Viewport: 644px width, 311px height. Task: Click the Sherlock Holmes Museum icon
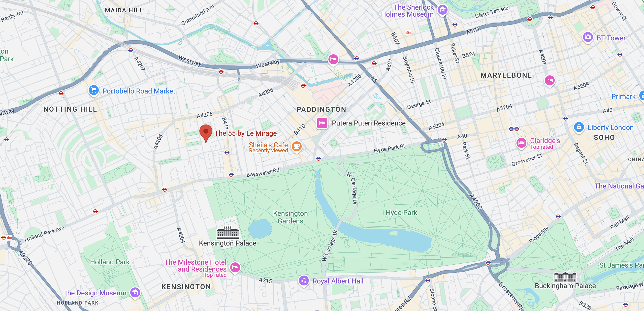442,10
